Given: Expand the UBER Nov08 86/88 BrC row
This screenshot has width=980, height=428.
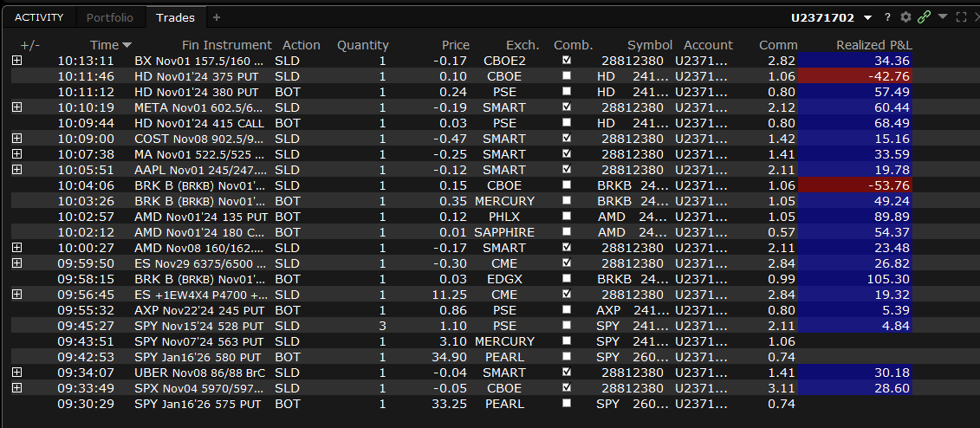Looking at the screenshot, I should pos(16,373).
